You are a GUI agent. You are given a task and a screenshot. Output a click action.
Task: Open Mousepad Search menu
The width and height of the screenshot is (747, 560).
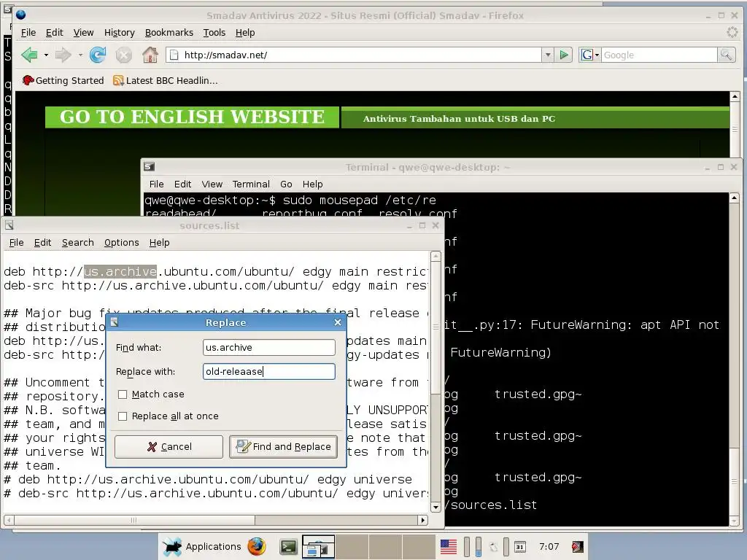point(77,242)
